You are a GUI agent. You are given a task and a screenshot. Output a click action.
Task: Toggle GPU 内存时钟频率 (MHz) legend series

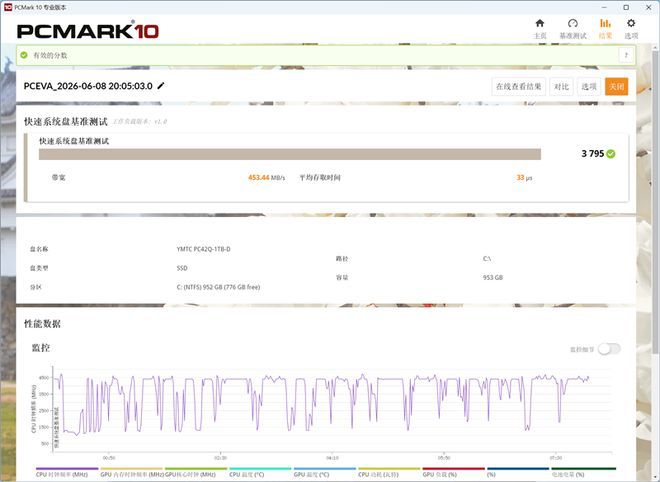132,474
